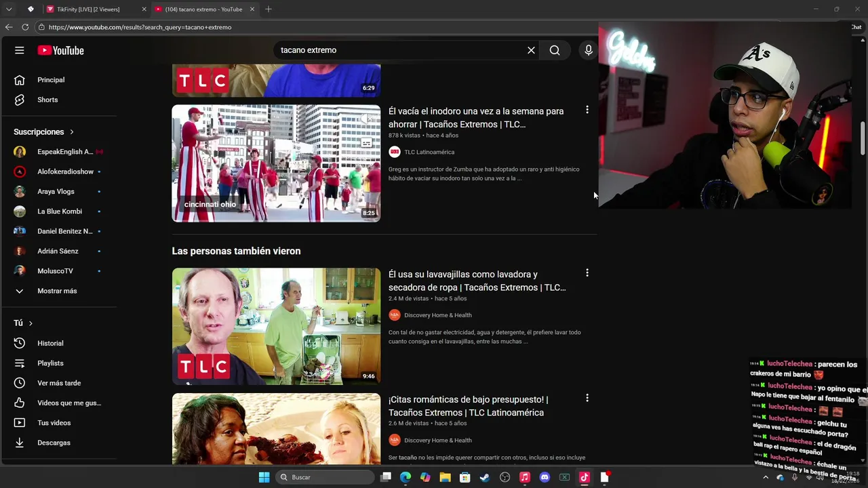The width and height of the screenshot is (868, 488).
Task: Open a new browser tab
Action: tap(269, 9)
